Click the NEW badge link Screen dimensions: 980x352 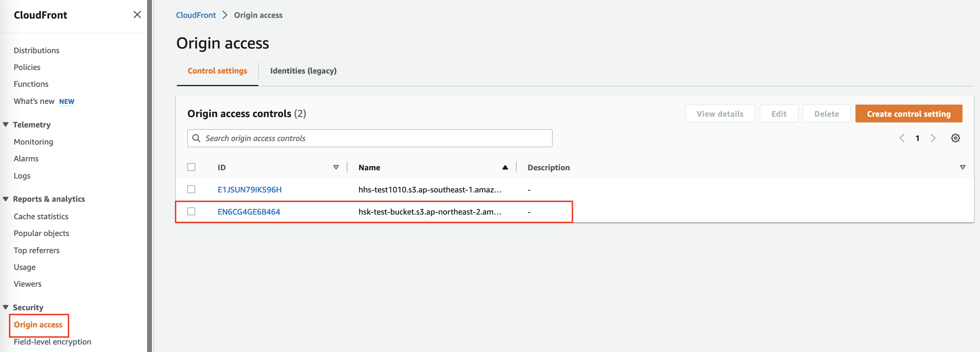click(67, 102)
